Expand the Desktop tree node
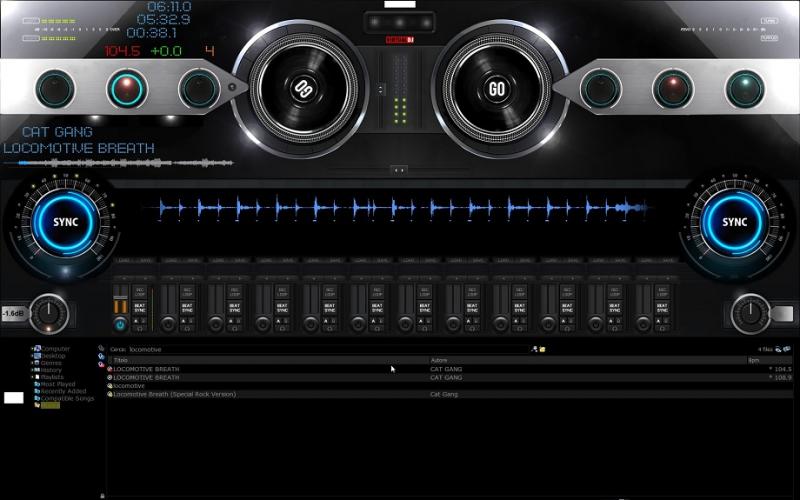The image size is (800, 500). tap(32, 356)
